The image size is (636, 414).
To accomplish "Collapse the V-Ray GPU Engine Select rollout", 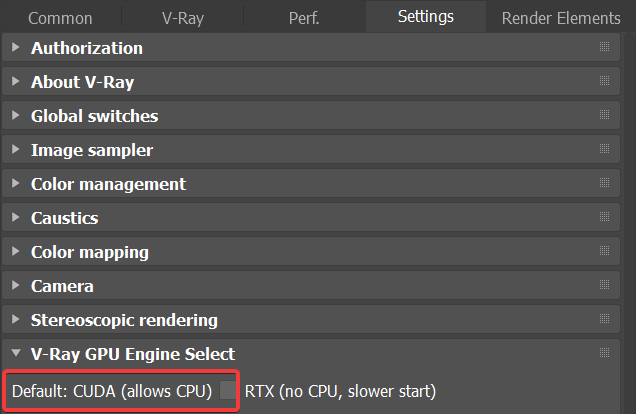I will 15,354.
